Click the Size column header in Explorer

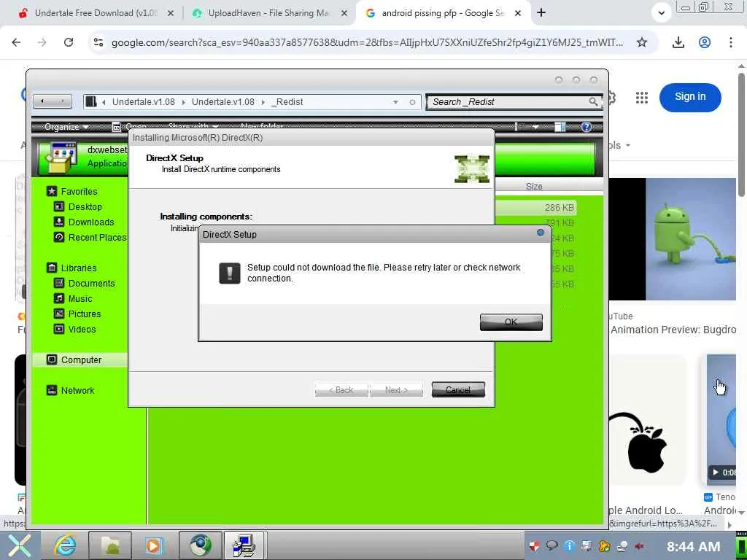[534, 187]
